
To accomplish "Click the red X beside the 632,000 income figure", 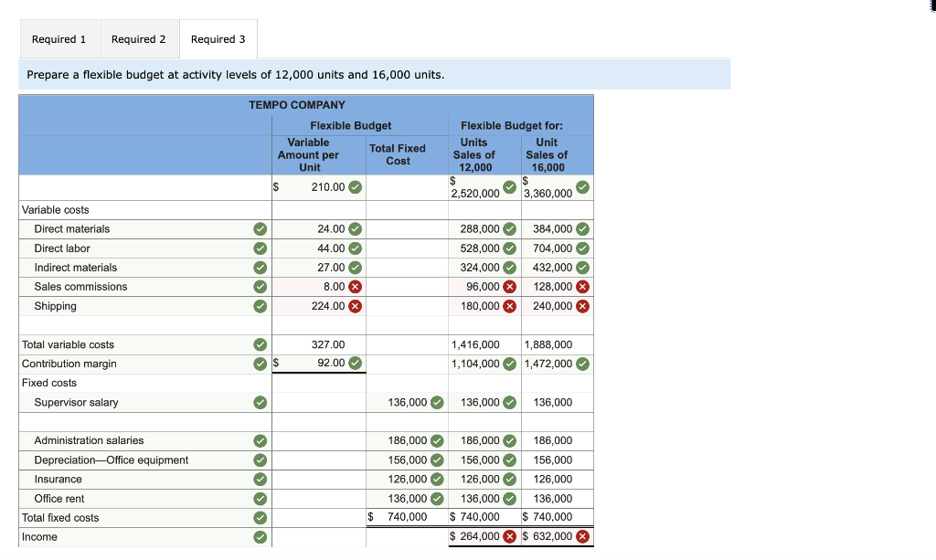I will (x=582, y=537).
